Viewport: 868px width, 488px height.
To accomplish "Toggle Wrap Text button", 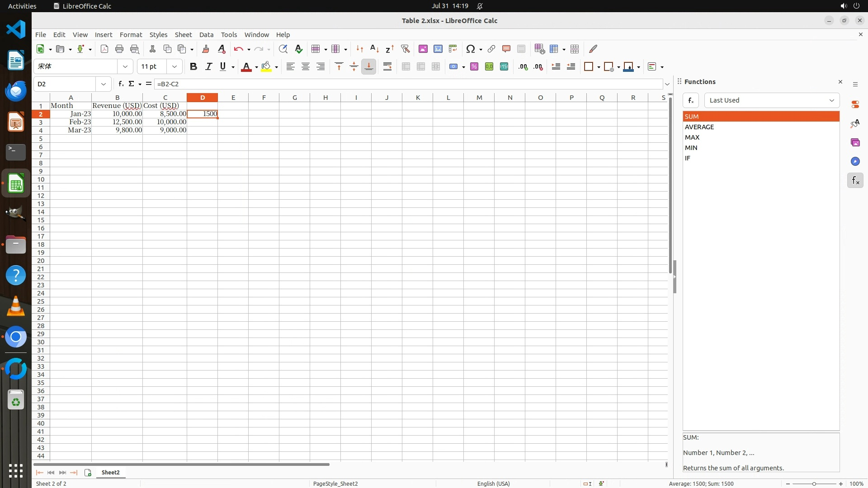I will (387, 66).
